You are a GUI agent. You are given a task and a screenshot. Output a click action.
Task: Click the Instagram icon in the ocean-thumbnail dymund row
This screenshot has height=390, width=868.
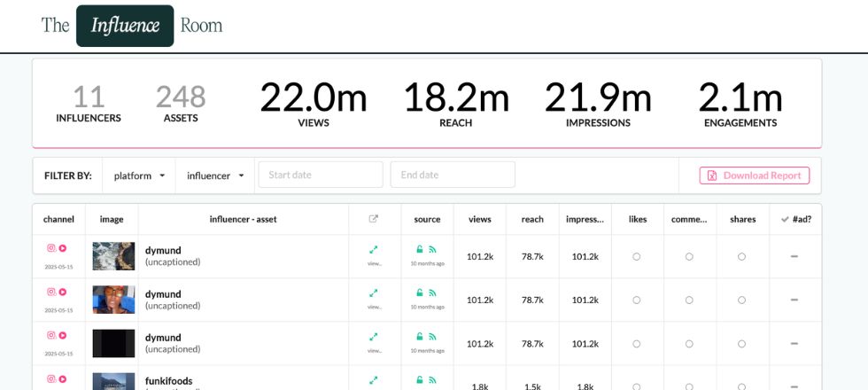point(51,248)
